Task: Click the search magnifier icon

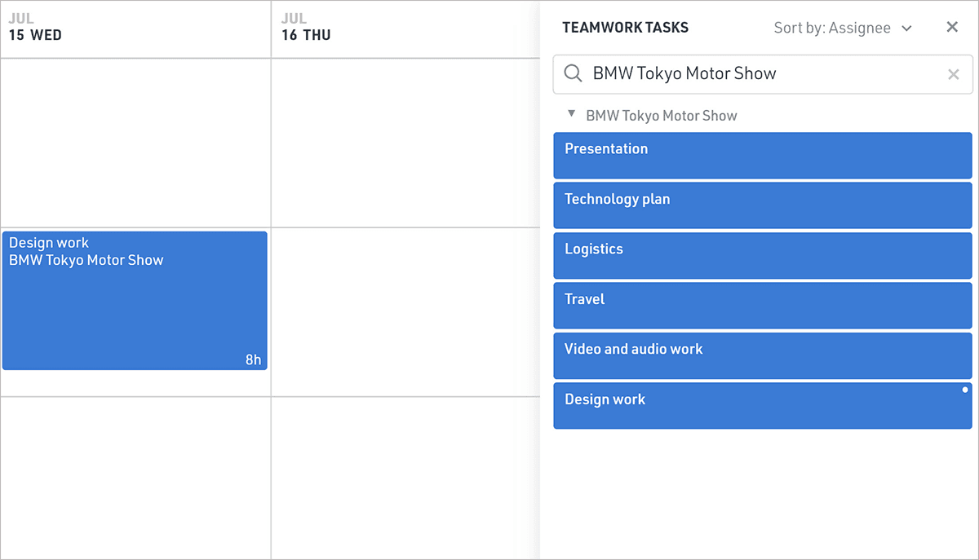Action: tap(573, 74)
